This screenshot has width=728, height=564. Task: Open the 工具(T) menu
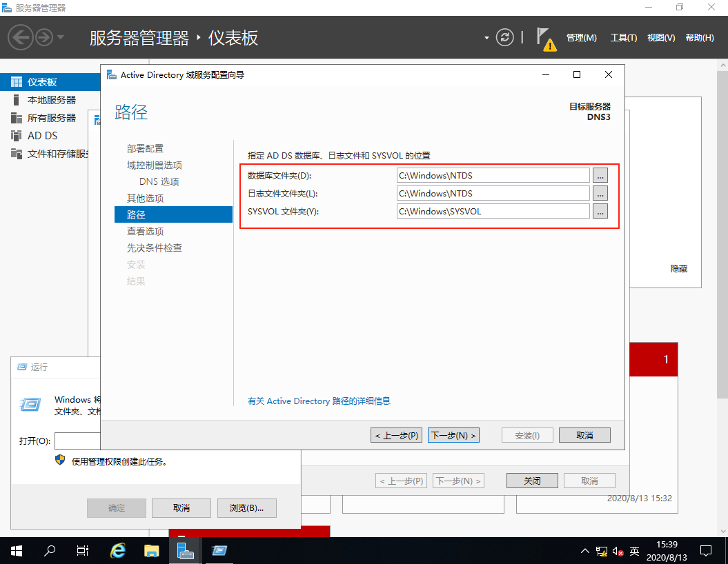point(623,37)
